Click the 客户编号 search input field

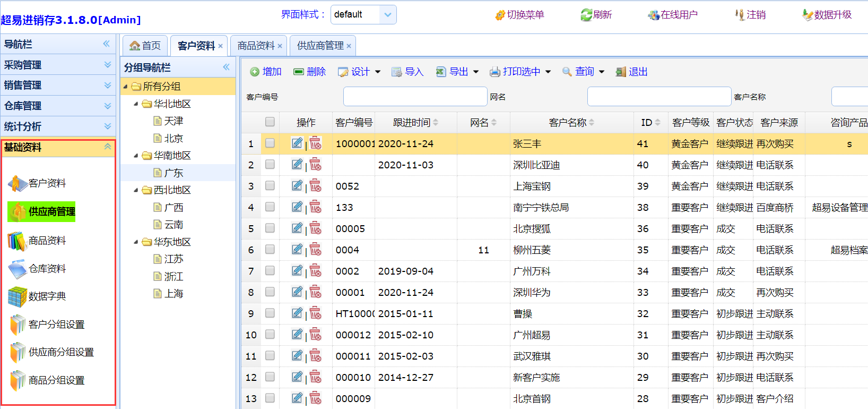415,97
